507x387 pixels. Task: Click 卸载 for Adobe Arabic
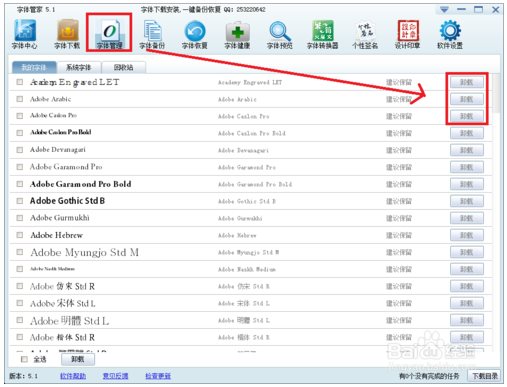tap(467, 99)
